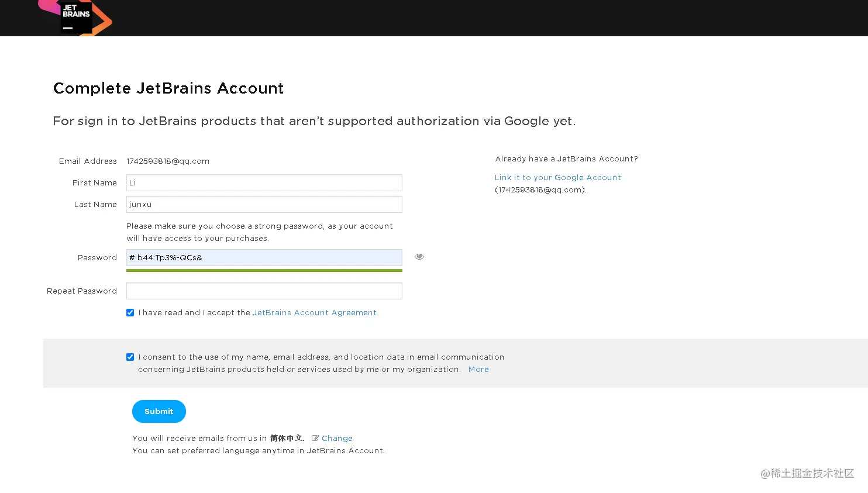Click the green password strength bar
Image resolution: width=868 pixels, height=493 pixels.
point(264,271)
